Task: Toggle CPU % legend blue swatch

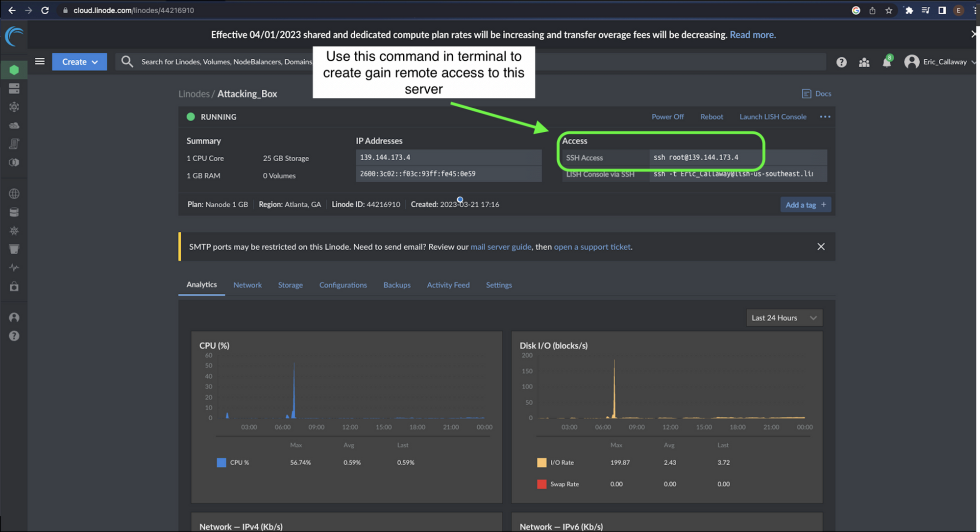Action: 221,462
